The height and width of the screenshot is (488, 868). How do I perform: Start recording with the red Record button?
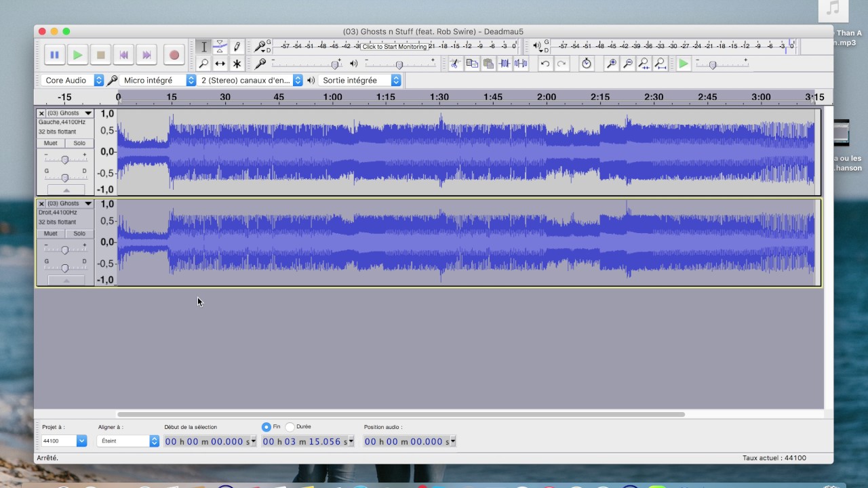pos(174,55)
